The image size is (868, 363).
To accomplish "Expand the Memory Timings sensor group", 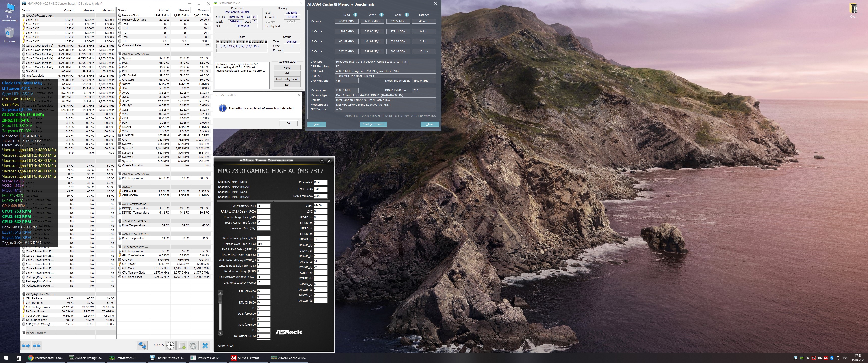I will (35, 333).
